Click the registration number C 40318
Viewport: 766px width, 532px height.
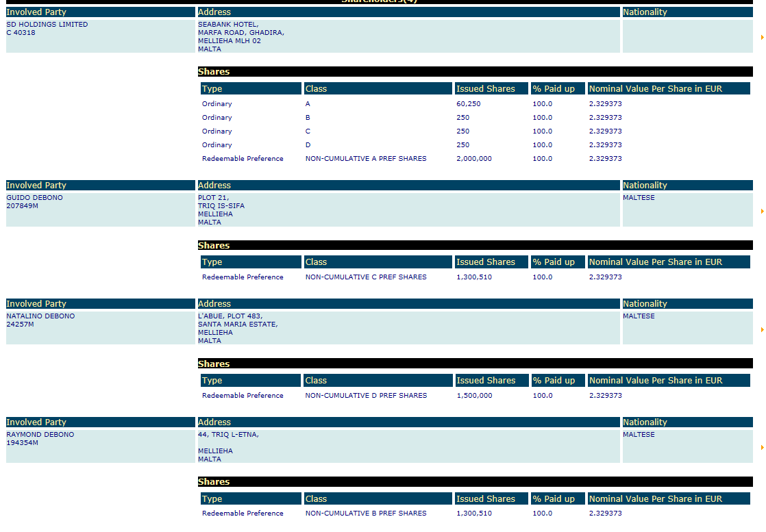(x=21, y=33)
